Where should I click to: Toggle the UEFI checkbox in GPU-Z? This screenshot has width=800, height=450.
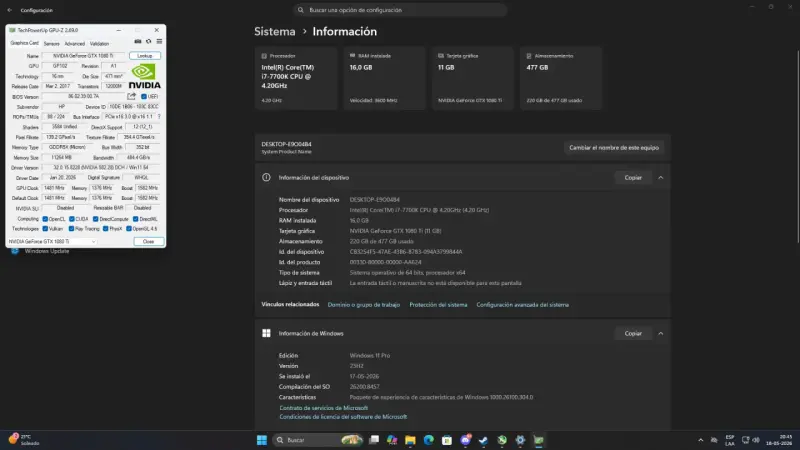pyautogui.click(x=144, y=96)
